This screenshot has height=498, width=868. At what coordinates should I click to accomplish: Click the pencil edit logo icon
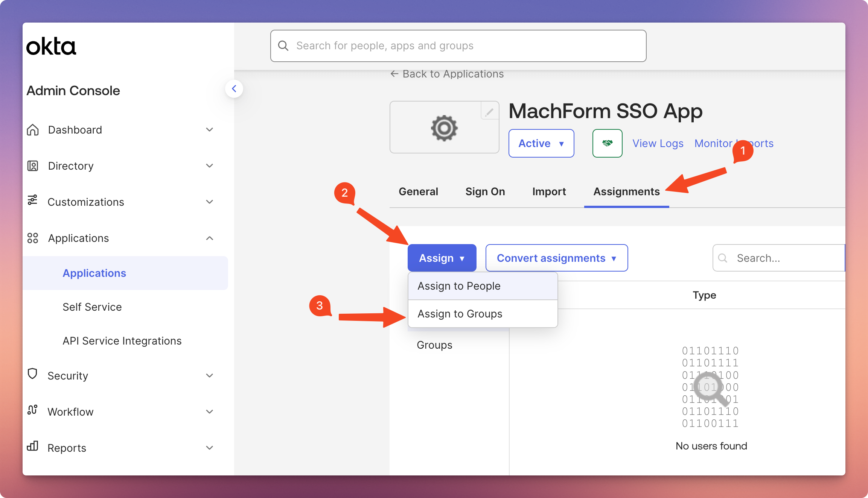point(489,112)
